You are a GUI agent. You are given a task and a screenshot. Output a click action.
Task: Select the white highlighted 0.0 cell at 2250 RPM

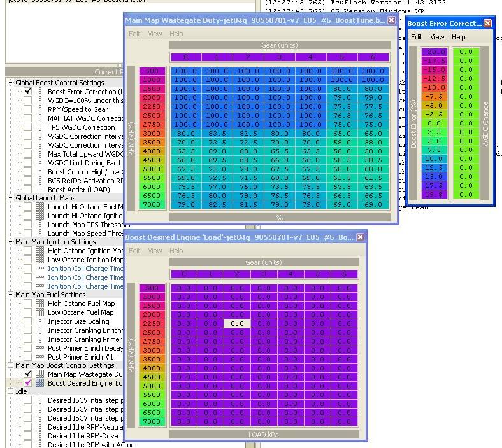(x=237, y=324)
